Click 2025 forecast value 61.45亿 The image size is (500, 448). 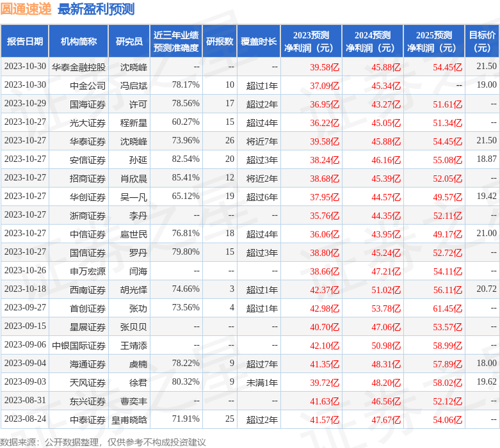pos(448,308)
